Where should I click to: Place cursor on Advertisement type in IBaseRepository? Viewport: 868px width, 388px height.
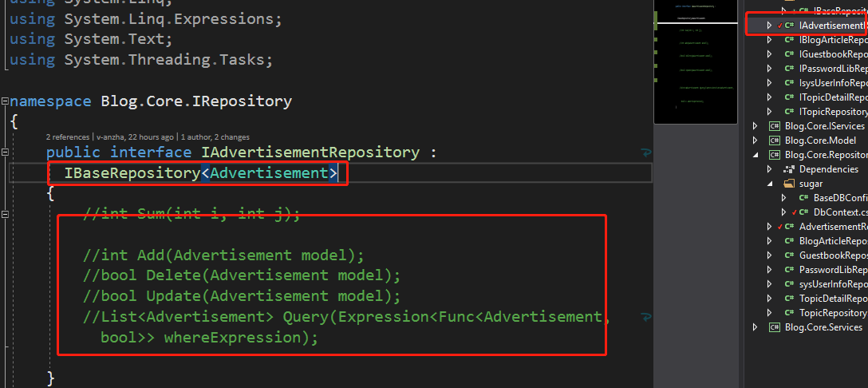(x=270, y=173)
